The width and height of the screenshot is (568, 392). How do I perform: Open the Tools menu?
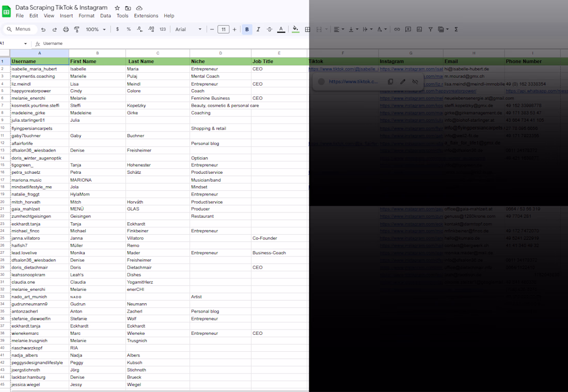tap(122, 16)
